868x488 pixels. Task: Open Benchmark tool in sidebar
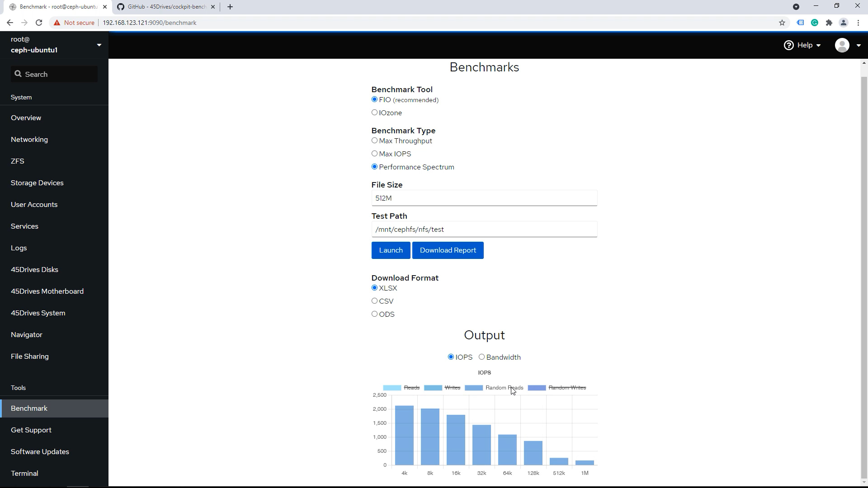tap(54, 408)
